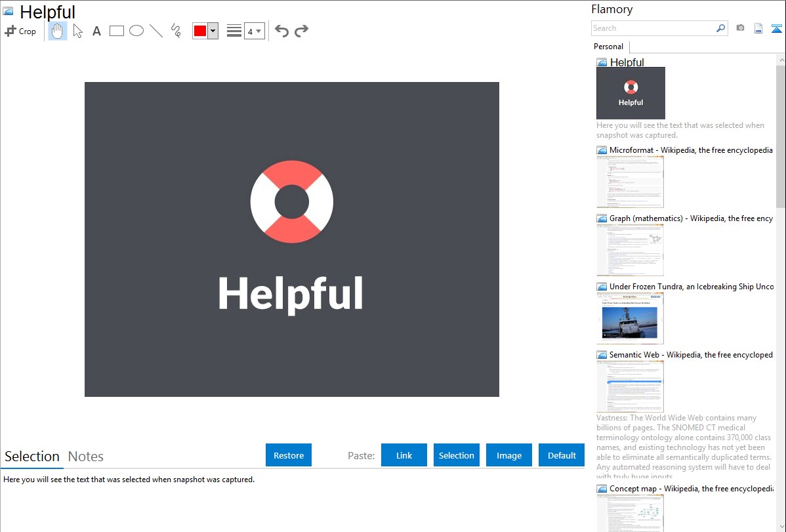Click the camera capture icon
The height and width of the screenshot is (532, 786).
pyautogui.click(x=740, y=28)
